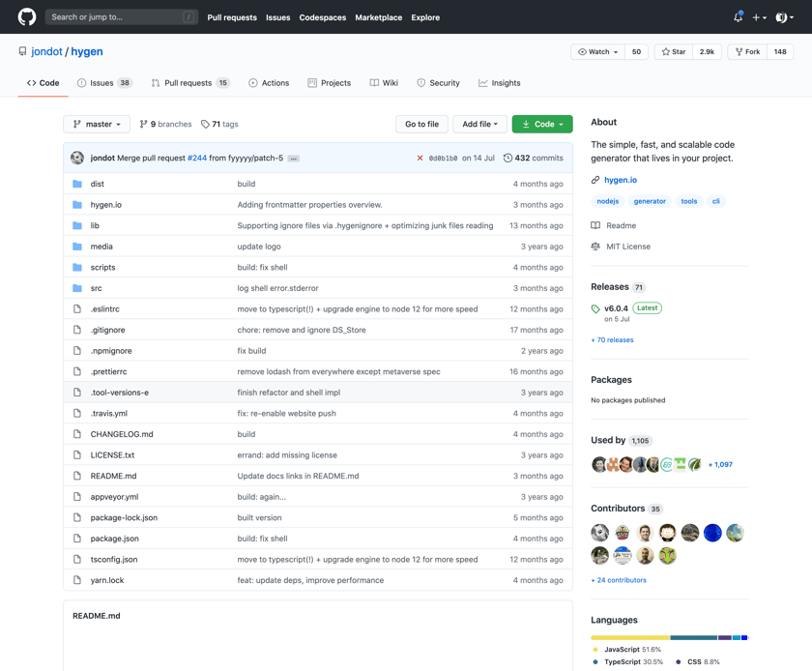Open the Security tab
The image size is (812, 671).
[438, 83]
